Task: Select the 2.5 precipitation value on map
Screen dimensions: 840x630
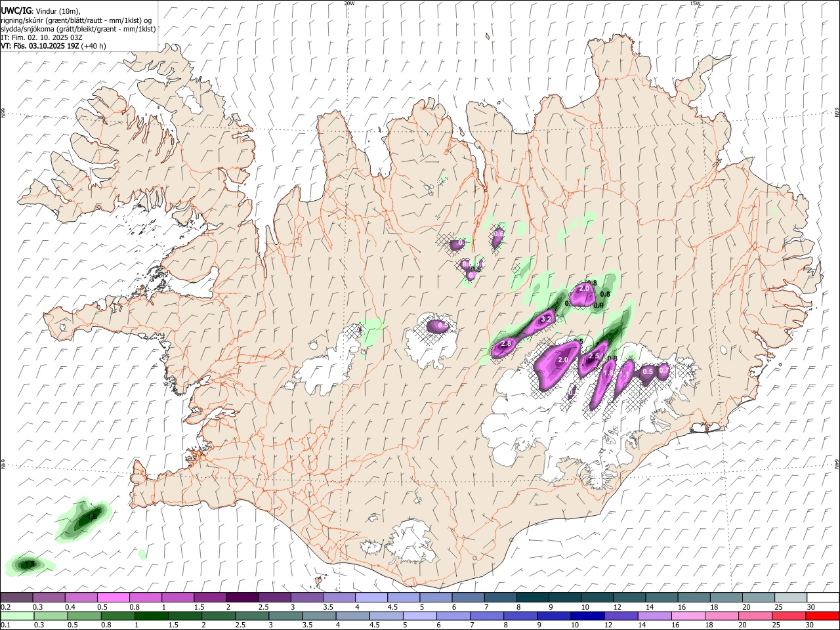Action: click(594, 356)
